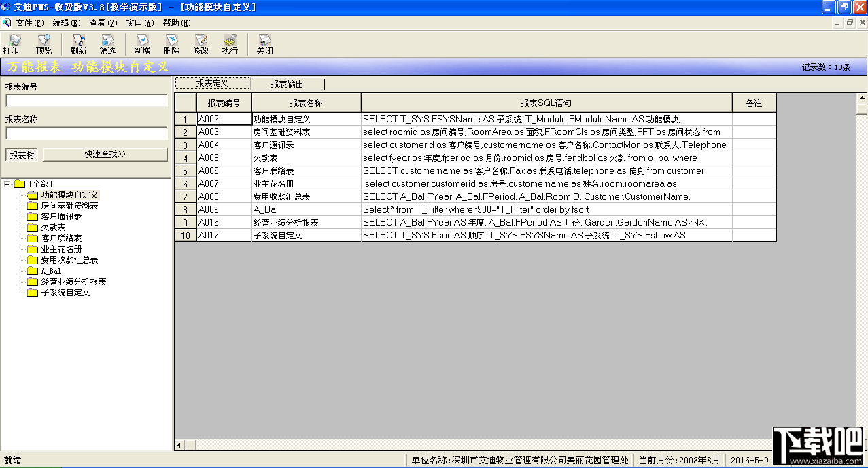Switch to the 报表输出 tab
This screenshot has height=468, width=868.
[288, 84]
